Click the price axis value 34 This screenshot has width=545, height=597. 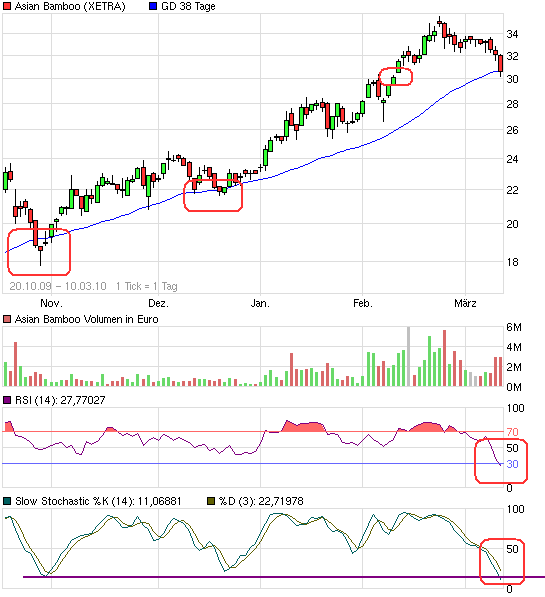click(x=512, y=34)
